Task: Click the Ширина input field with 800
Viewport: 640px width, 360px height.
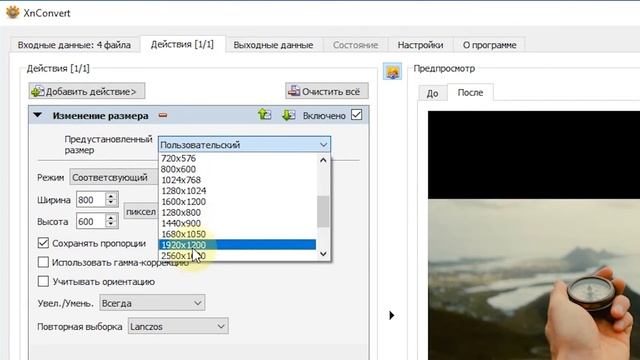Action: point(91,200)
